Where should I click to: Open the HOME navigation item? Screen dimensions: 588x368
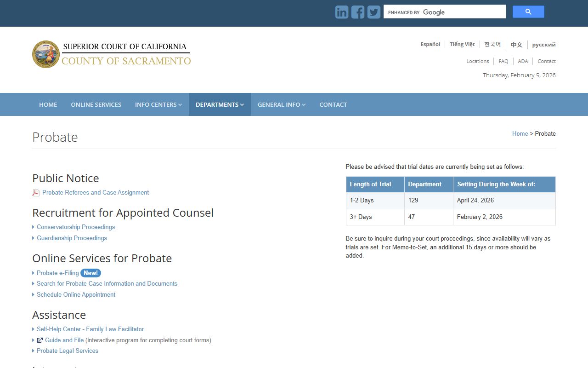click(48, 104)
